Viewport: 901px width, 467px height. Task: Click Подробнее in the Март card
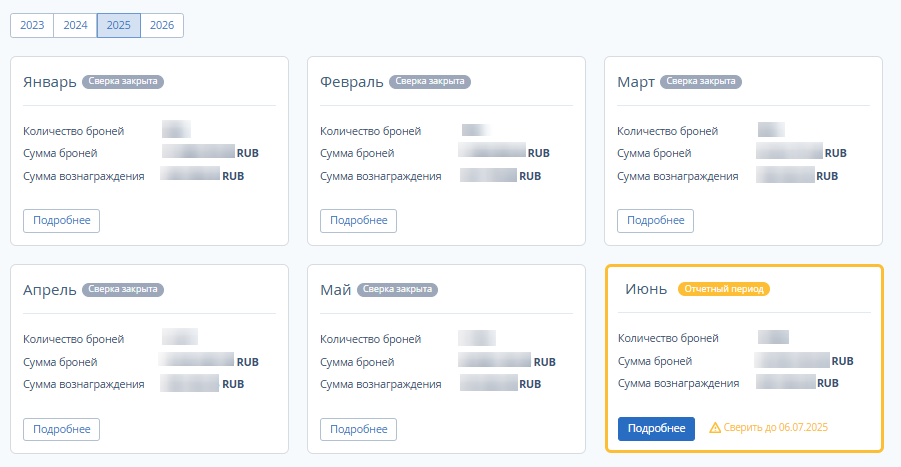click(x=655, y=220)
